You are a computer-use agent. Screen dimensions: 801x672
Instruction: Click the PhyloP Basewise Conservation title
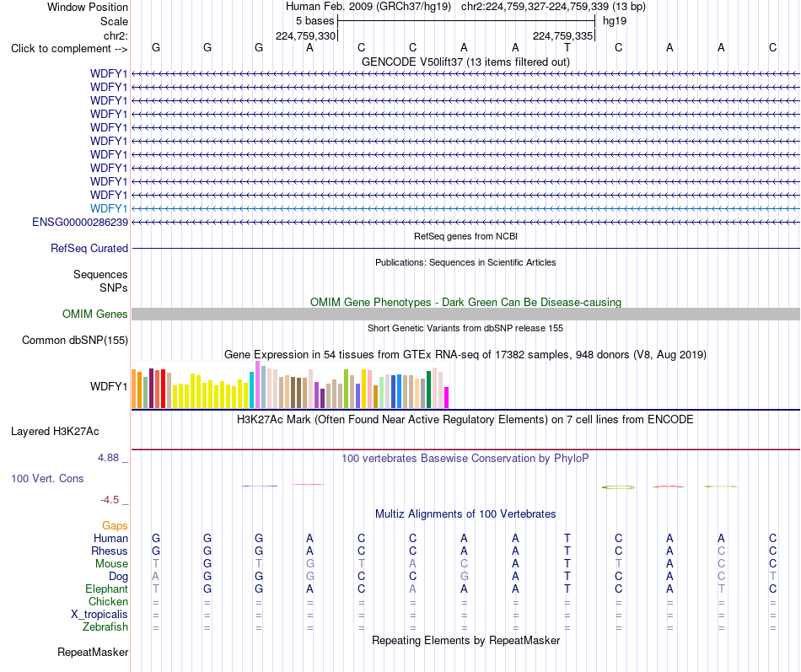click(x=465, y=459)
